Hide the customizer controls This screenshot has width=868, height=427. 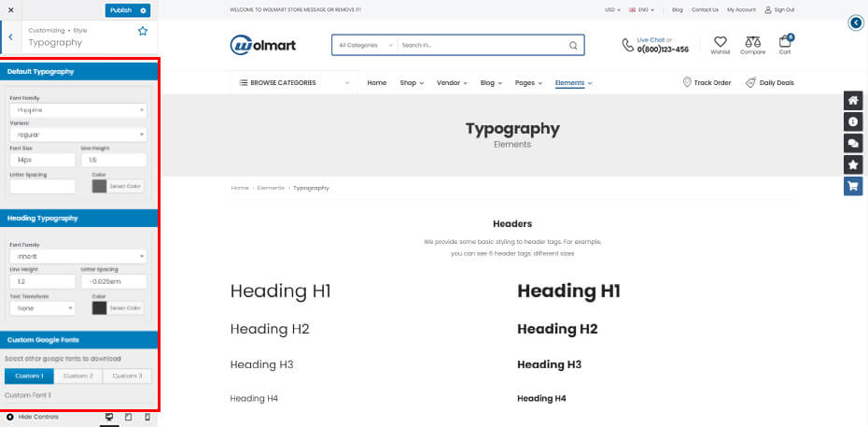(33, 417)
